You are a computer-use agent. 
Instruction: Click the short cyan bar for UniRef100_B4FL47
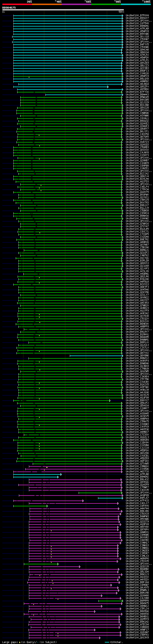coord(111,498)
